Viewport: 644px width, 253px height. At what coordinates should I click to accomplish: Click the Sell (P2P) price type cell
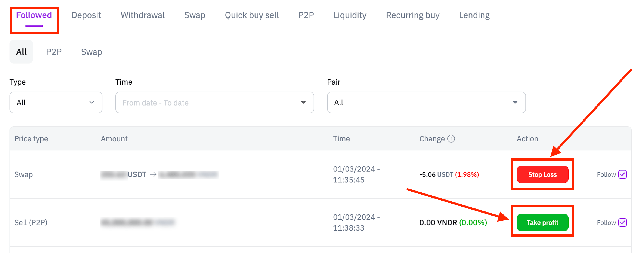[31, 222]
